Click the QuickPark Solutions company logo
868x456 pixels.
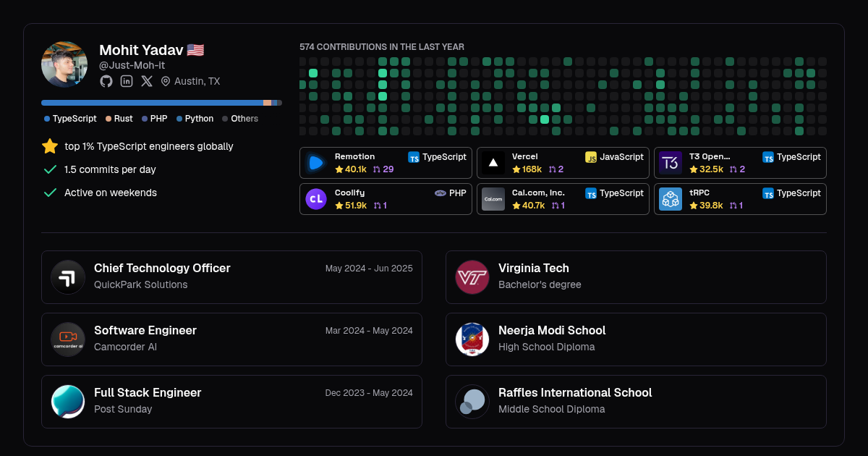[68, 277]
